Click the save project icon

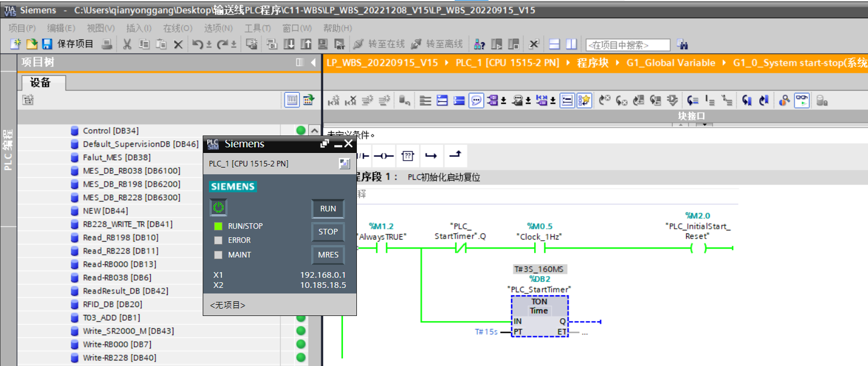[47, 44]
